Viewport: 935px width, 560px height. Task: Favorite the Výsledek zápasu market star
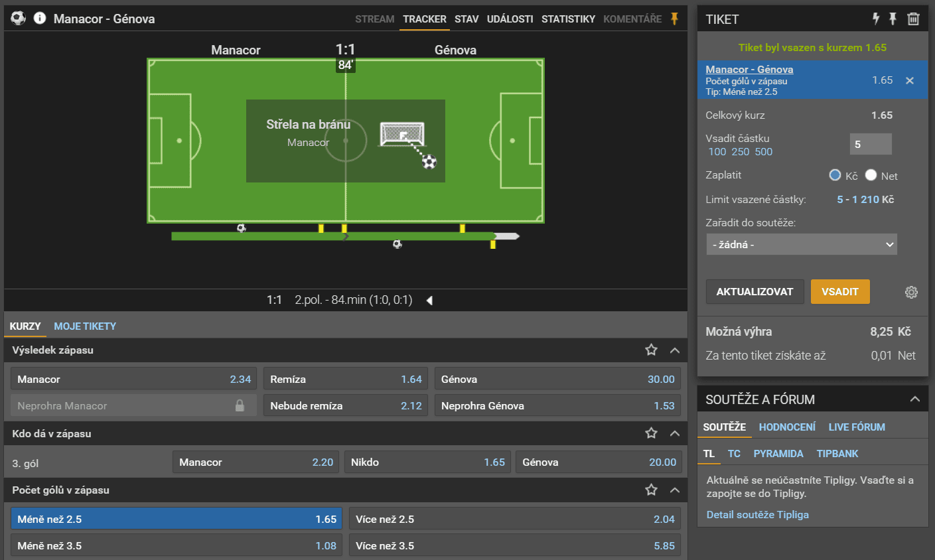[x=651, y=350]
